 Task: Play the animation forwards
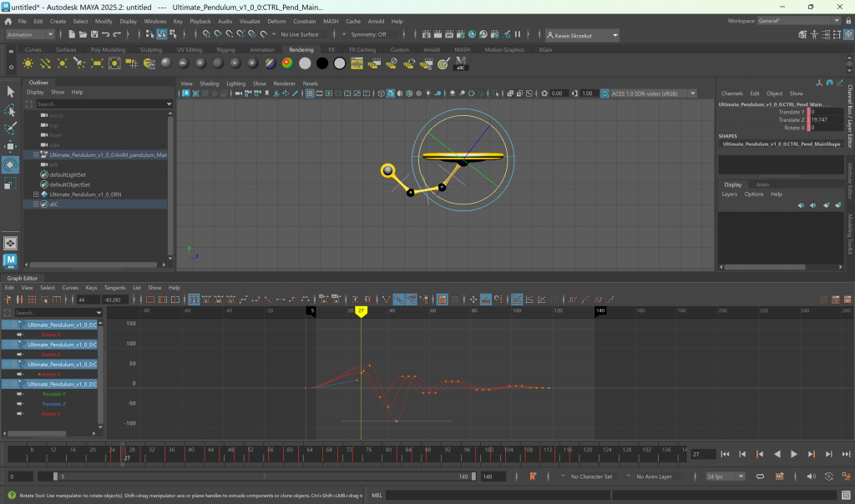tap(794, 454)
